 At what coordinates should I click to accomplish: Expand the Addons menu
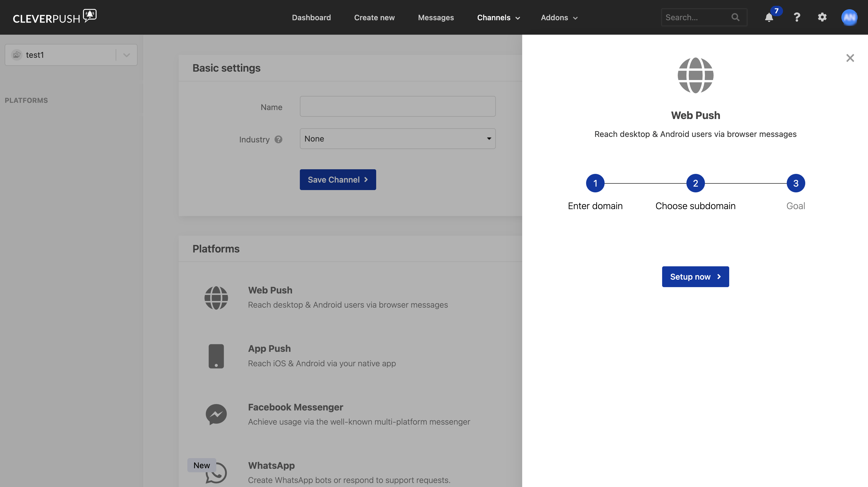click(559, 18)
